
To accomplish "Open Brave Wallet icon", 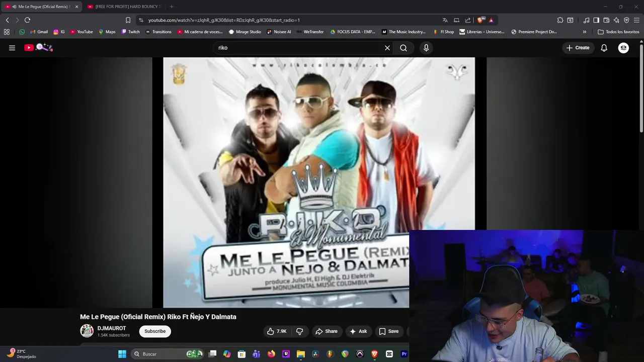I will [x=606, y=20].
